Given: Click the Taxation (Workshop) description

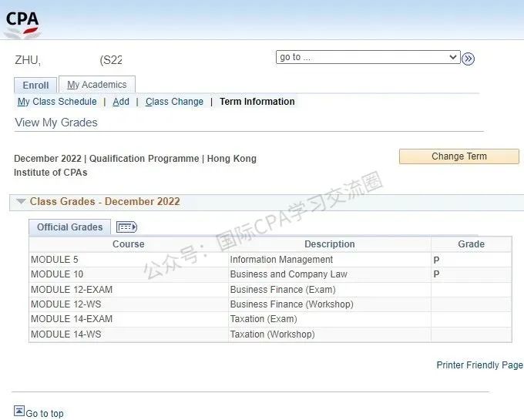Looking at the screenshot, I should pyautogui.click(x=273, y=334).
